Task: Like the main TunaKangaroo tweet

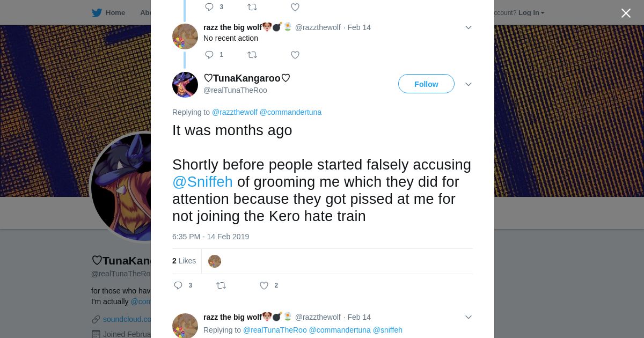Action: pos(264,285)
